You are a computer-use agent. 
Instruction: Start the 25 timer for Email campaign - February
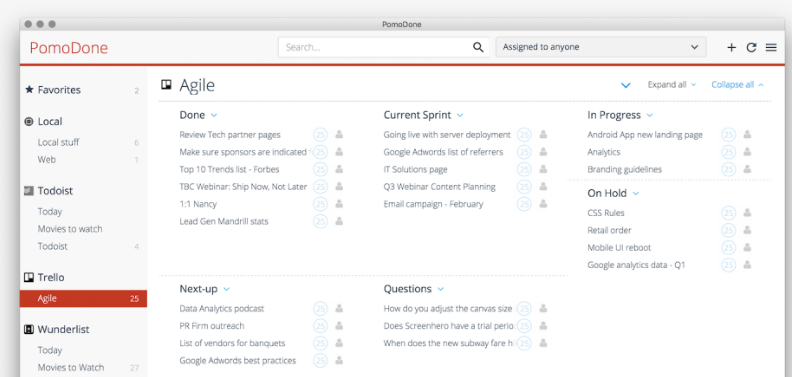[524, 204]
